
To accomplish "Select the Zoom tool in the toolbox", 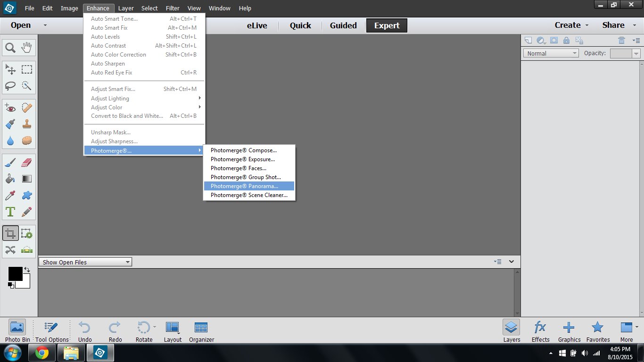I will [x=10, y=48].
